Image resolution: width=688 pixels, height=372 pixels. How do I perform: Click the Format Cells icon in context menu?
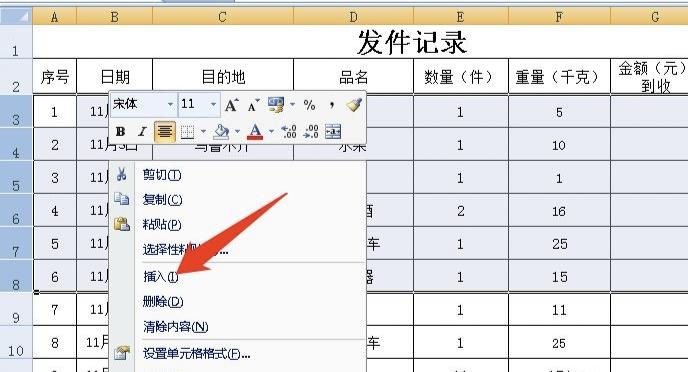122,353
